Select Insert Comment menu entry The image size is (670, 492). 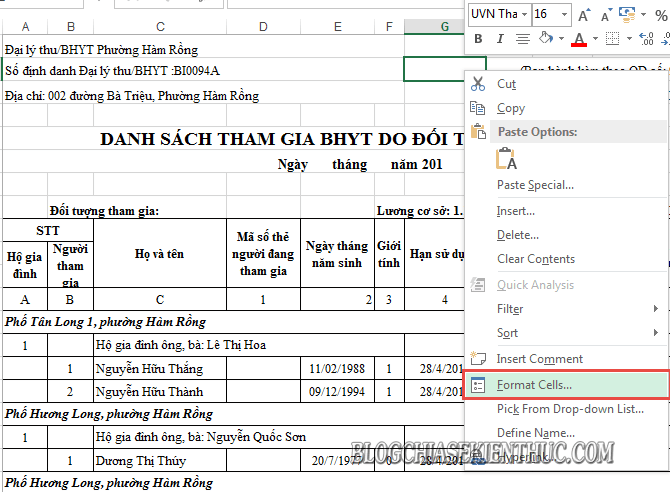pos(565,358)
